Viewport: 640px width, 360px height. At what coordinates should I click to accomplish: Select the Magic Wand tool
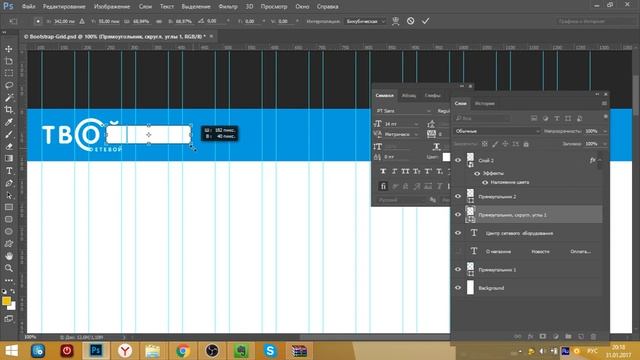9,98
